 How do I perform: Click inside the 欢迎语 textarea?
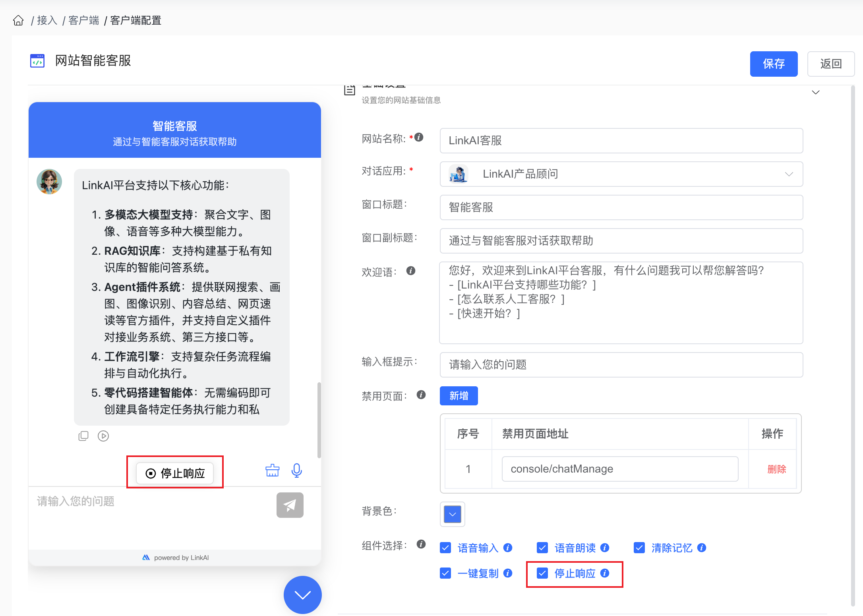click(621, 303)
